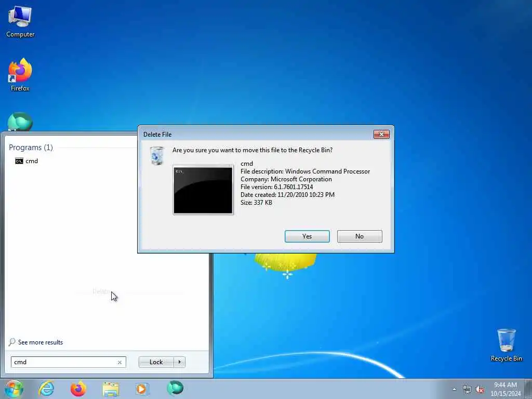
Task: Click the Lock button
Action: [x=156, y=362]
